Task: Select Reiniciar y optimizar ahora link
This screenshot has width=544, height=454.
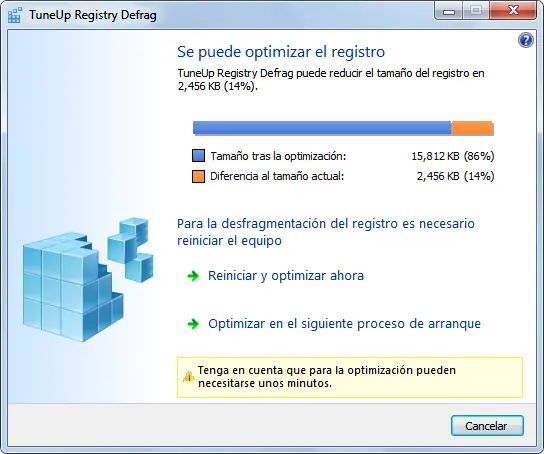Action: (x=286, y=276)
